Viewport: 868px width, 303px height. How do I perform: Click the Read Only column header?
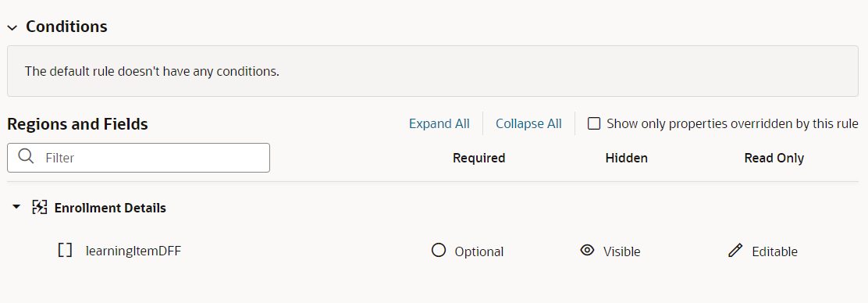(774, 159)
